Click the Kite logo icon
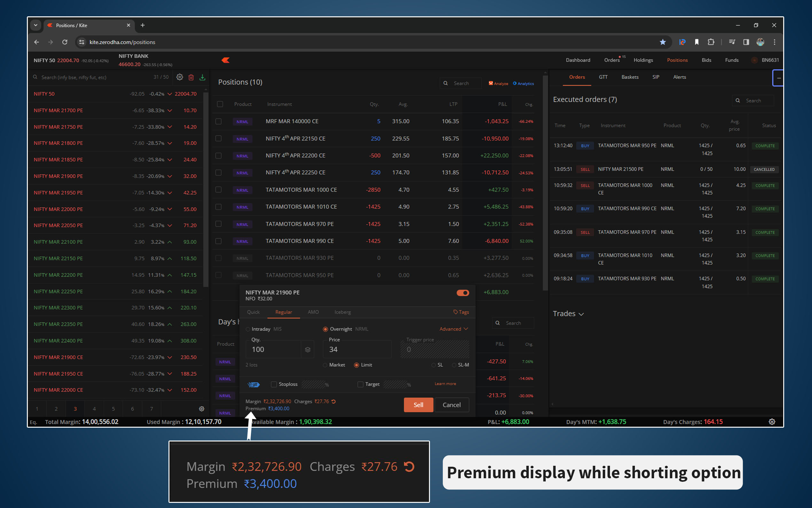 tap(226, 60)
